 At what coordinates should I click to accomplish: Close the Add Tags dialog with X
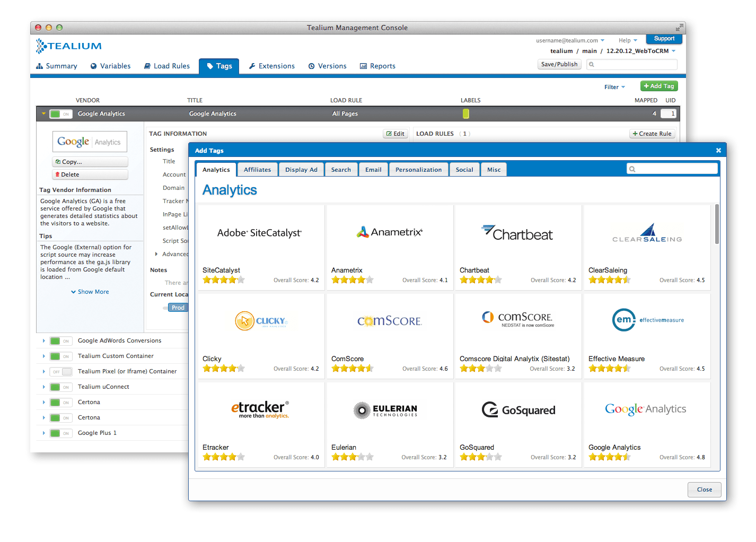click(x=718, y=151)
